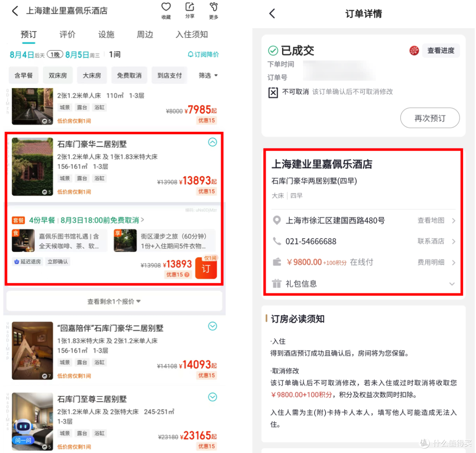Tap the heart icon to favorite the hotel
Viewport: 476px width, 453px height.
166,7
